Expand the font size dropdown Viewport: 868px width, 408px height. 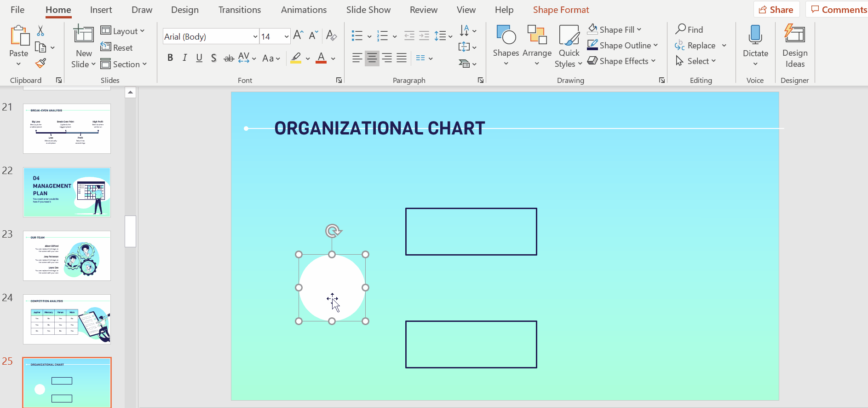[286, 36]
